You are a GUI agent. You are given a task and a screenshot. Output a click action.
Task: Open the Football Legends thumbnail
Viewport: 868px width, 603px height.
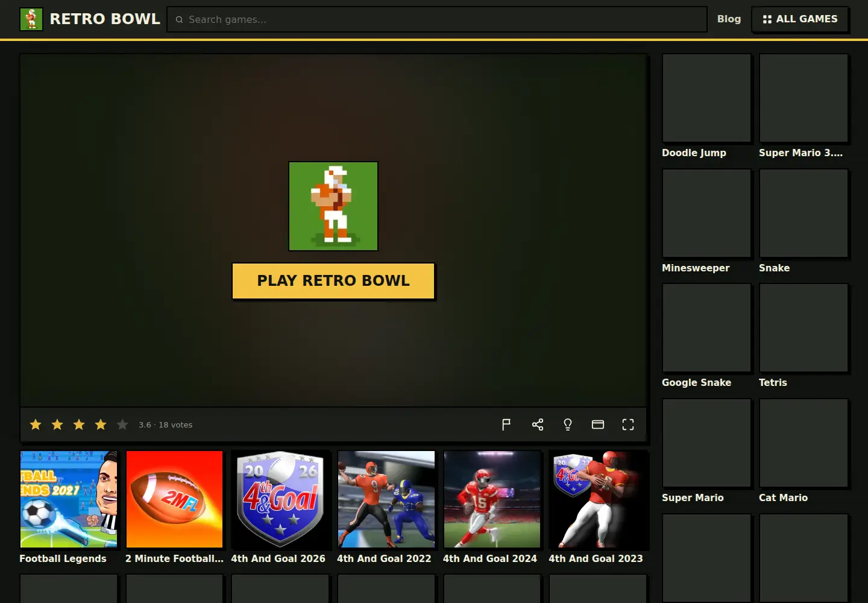tap(69, 499)
